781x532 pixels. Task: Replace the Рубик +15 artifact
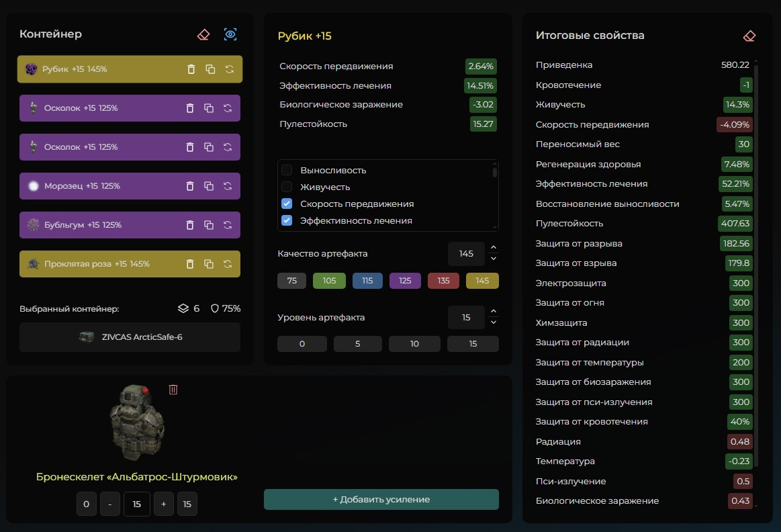[x=230, y=69]
